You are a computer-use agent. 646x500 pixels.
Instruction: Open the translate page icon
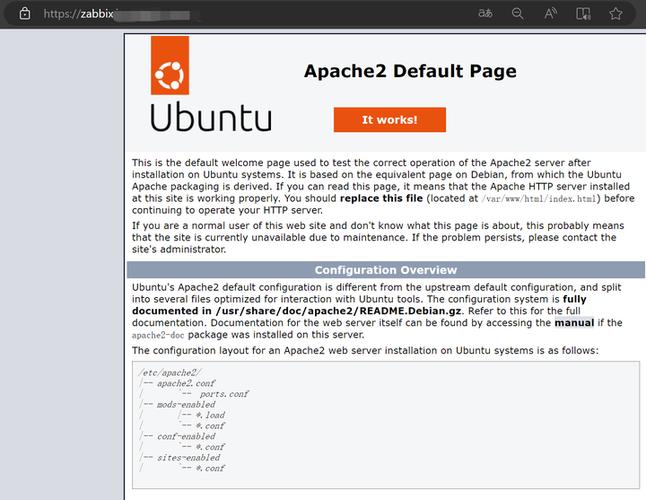tap(485, 14)
